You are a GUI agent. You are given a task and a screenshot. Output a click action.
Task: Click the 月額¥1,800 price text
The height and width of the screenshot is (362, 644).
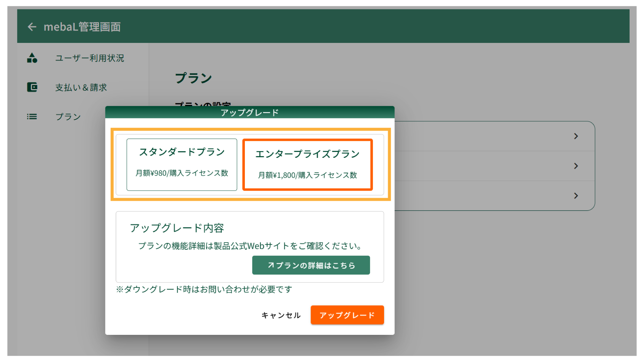coord(307,175)
